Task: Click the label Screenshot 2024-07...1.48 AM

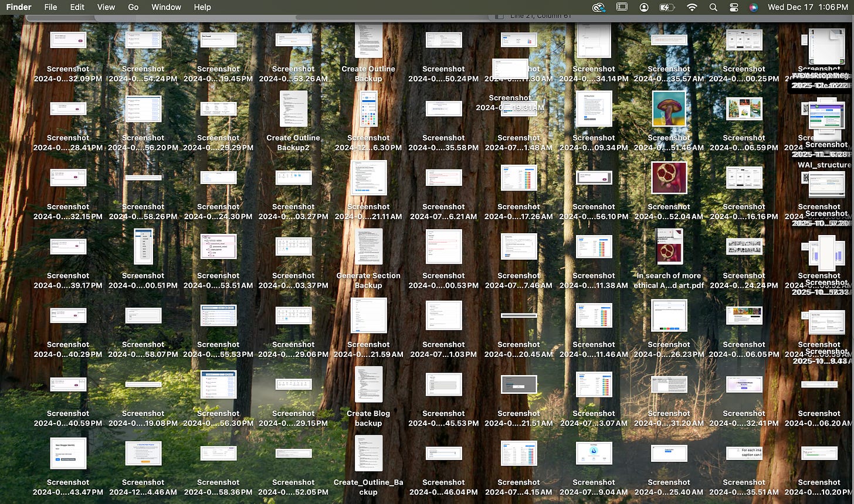Action: point(518,143)
